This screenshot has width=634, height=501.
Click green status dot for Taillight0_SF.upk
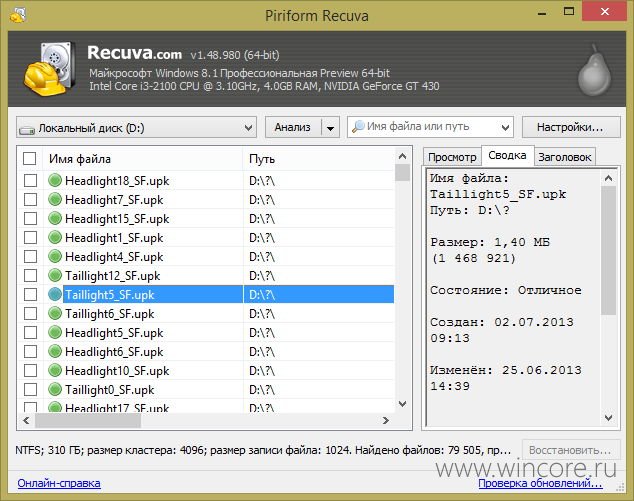tap(55, 389)
